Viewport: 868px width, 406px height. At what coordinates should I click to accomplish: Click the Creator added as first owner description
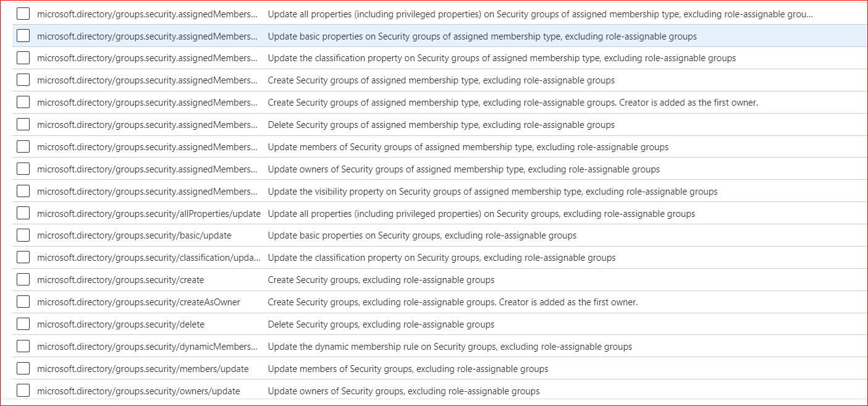[x=513, y=102]
